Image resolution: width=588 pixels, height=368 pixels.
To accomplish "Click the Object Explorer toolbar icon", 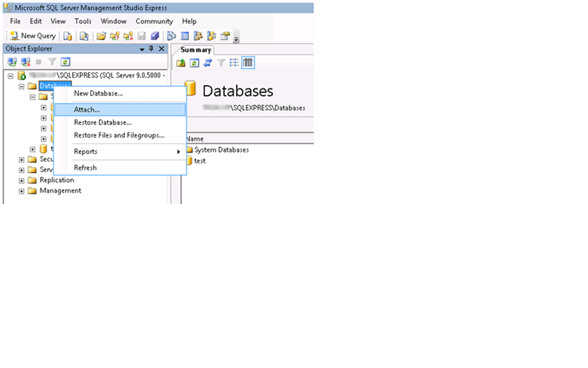I will tap(198, 36).
